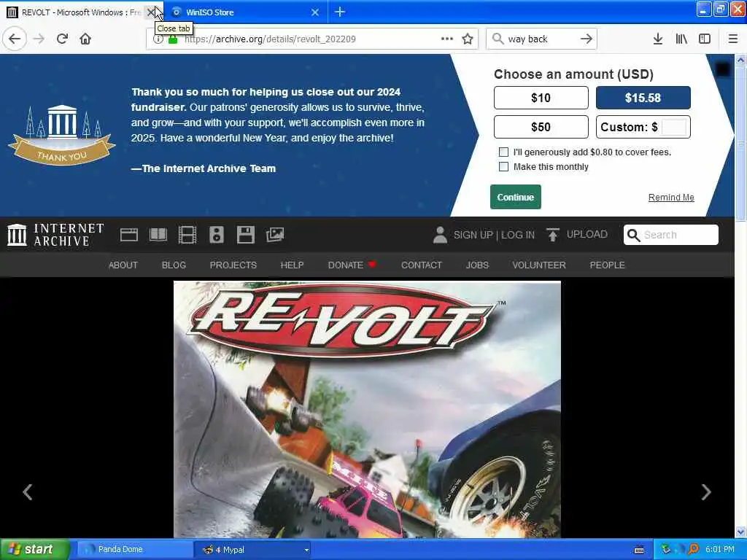Show next image with right chevron

[x=706, y=492]
